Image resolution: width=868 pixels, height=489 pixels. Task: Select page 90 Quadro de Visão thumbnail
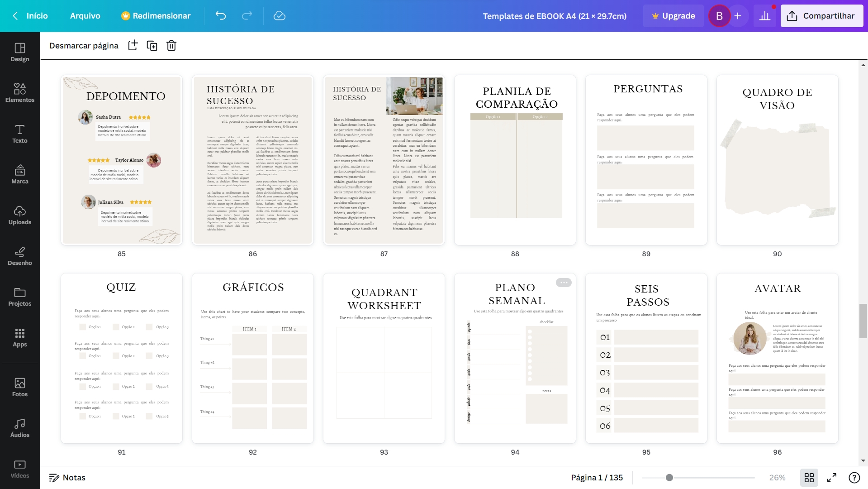click(x=778, y=160)
